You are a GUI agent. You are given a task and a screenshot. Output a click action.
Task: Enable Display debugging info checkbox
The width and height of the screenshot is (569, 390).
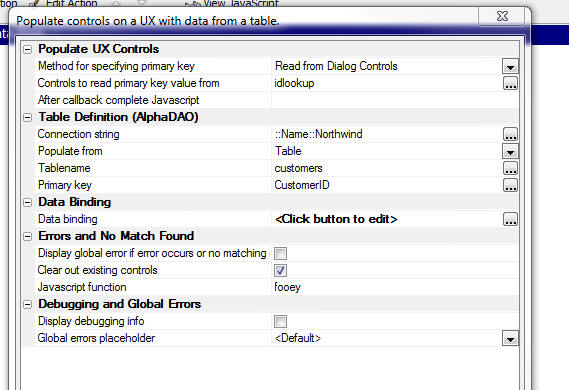(280, 321)
